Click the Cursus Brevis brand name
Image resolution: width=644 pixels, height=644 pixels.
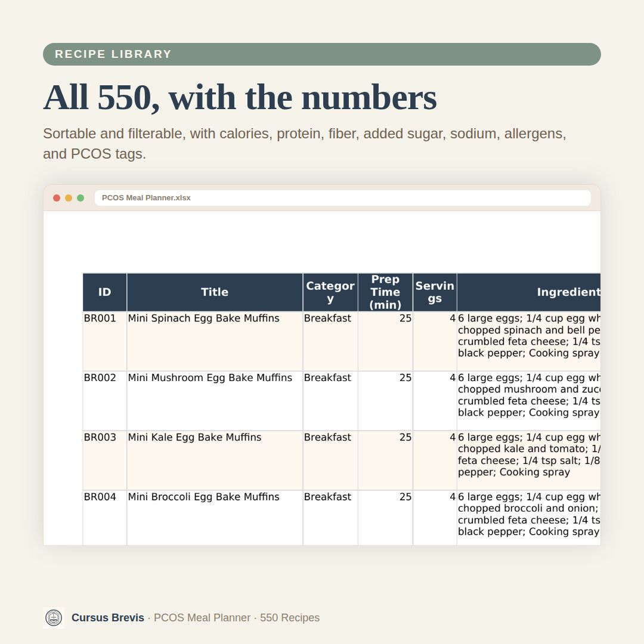tap(107, 618)
